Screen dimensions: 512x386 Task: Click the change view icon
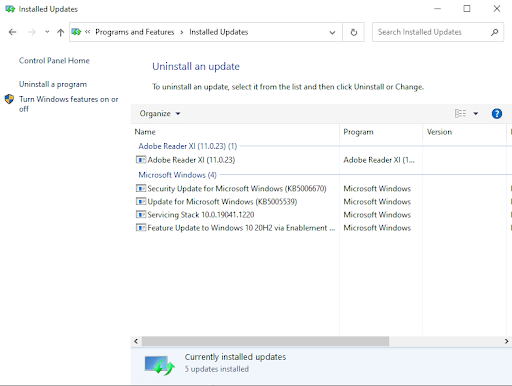(x=460, y=114)
